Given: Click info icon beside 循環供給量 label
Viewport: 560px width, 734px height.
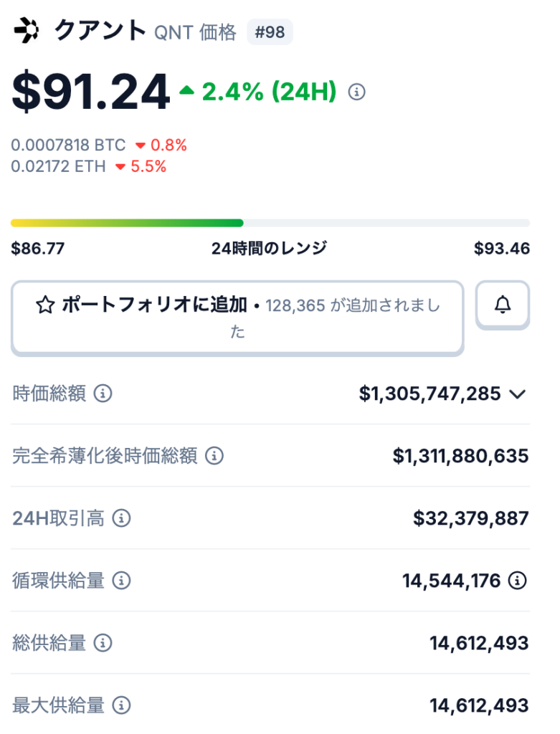Looking at the screenshot, I should coord(122,581).
